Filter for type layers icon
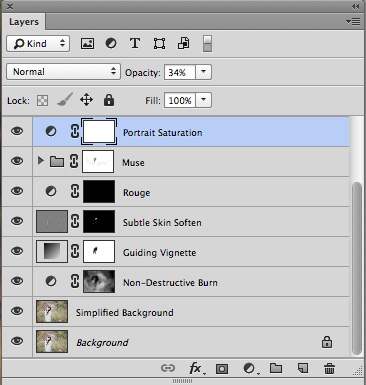This screenshot has width=366, height=385. coord(135,43)
